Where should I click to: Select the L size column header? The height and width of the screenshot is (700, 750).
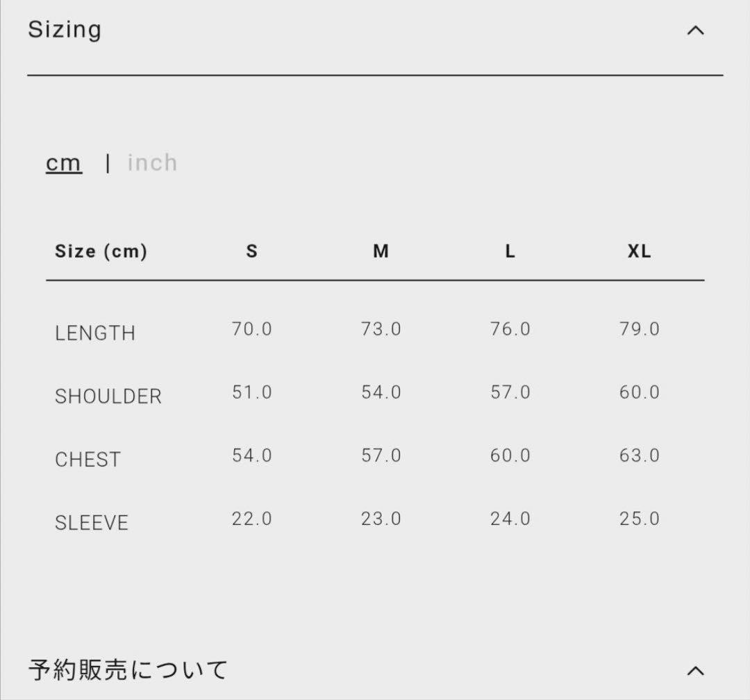[x=510, y=251]
